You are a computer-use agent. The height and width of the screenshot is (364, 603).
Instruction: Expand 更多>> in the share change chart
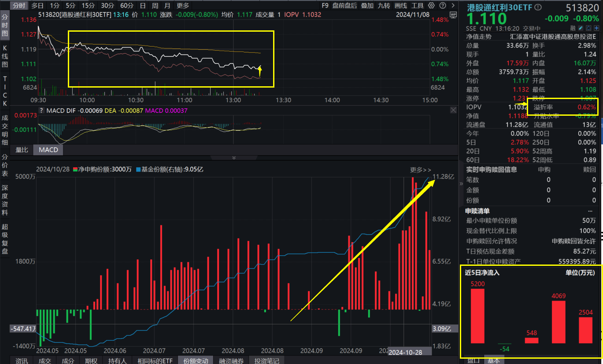coord(420,169)
